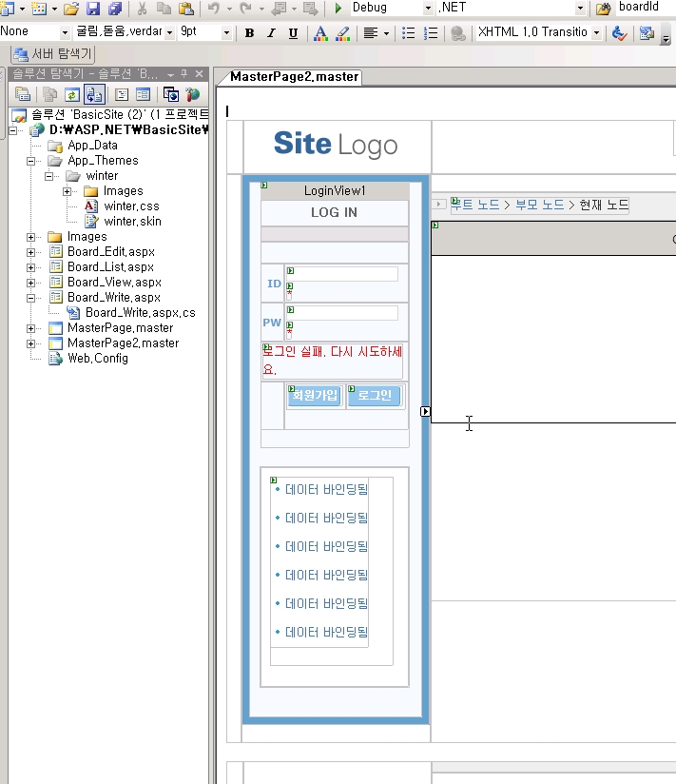Start debugging with green play arrow

coord(338,8)
